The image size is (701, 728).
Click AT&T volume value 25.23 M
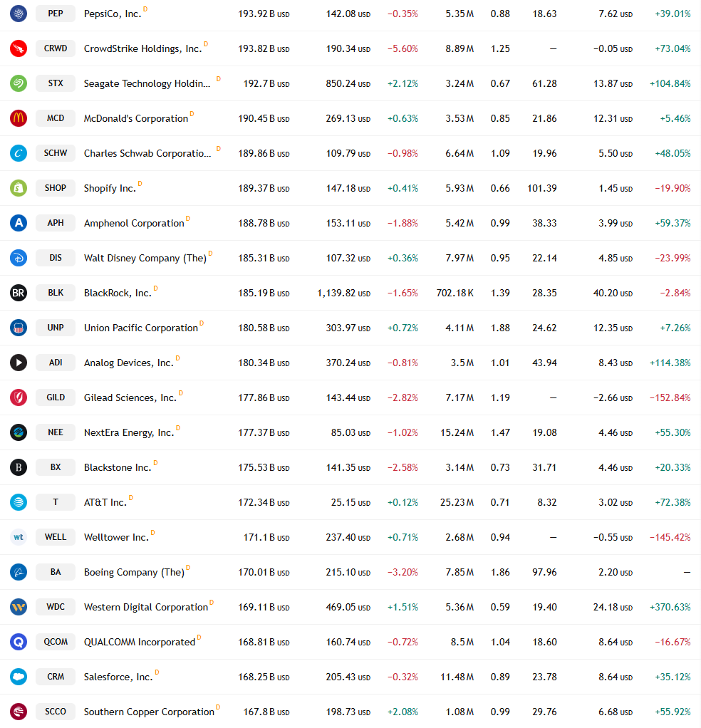point(457,502)
